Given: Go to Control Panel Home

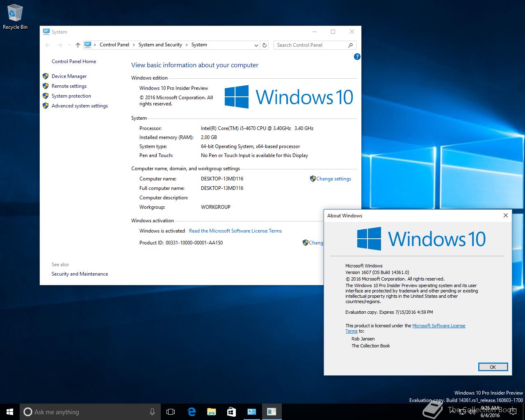Looking at the screenshot, I should [74, 62].
